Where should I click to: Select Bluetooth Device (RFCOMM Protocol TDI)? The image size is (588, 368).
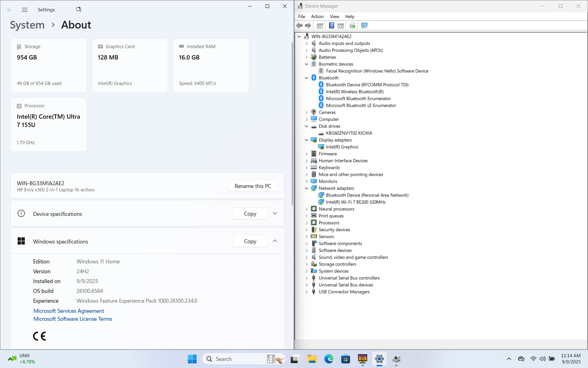click(367, 85)
